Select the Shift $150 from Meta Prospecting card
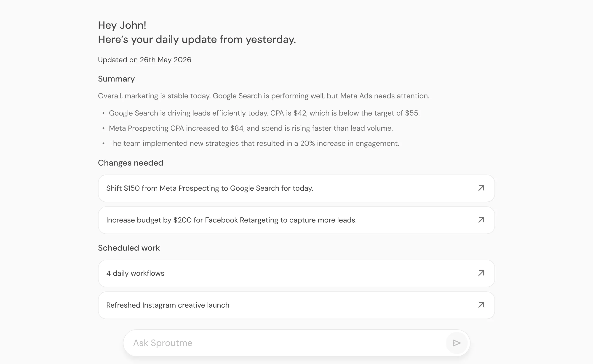Image resolution: width=593 pixels, height=364 pixels. (296, 188)
